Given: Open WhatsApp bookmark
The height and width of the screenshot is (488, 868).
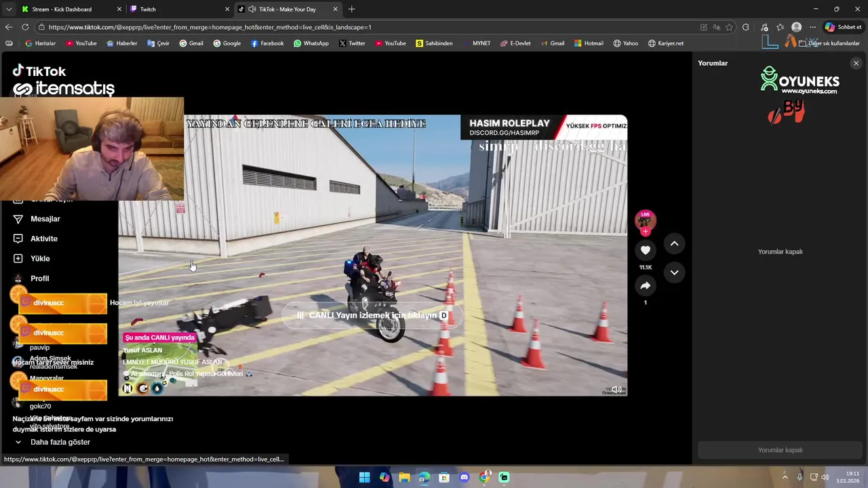Looking at the screenshot, I should tap(311, 43).
